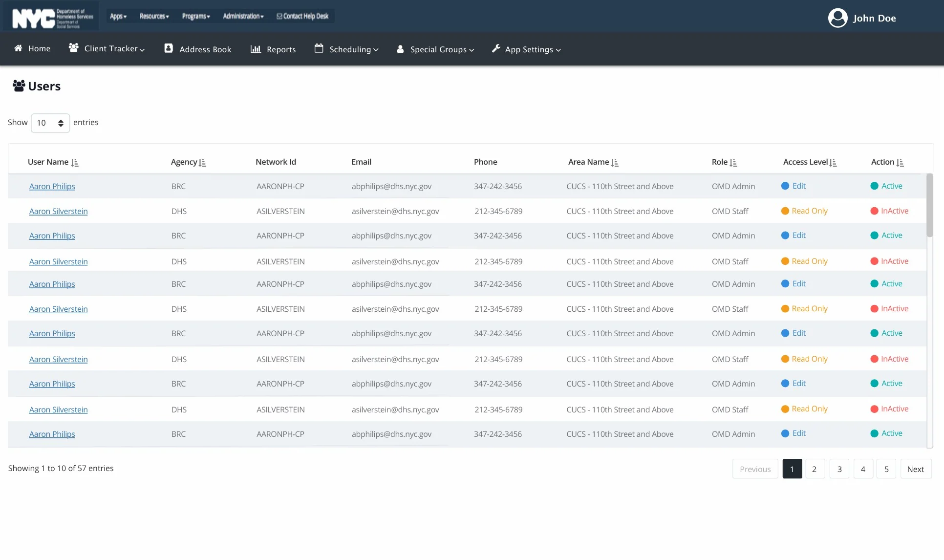Click ASILVERSTEIN network id in second row
The width and height of the screenshot is (944, 560).
point(280,211)
